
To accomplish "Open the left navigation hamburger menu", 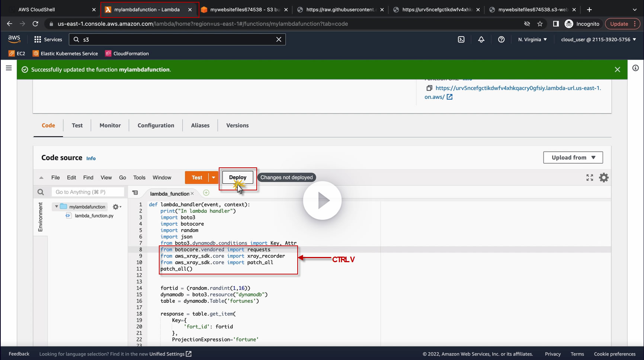I will (9, 68).
